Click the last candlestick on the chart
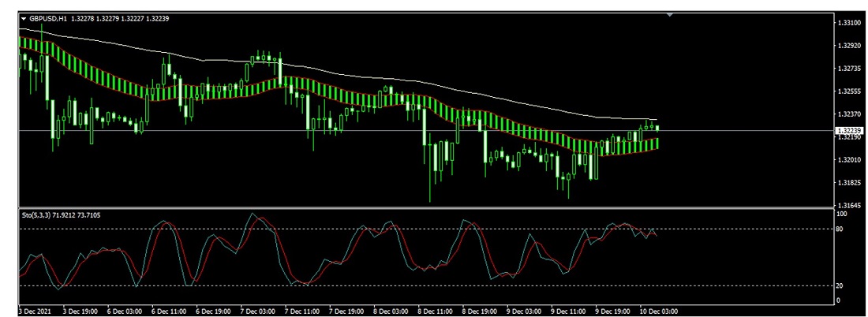868x317 pixels. 657,128
